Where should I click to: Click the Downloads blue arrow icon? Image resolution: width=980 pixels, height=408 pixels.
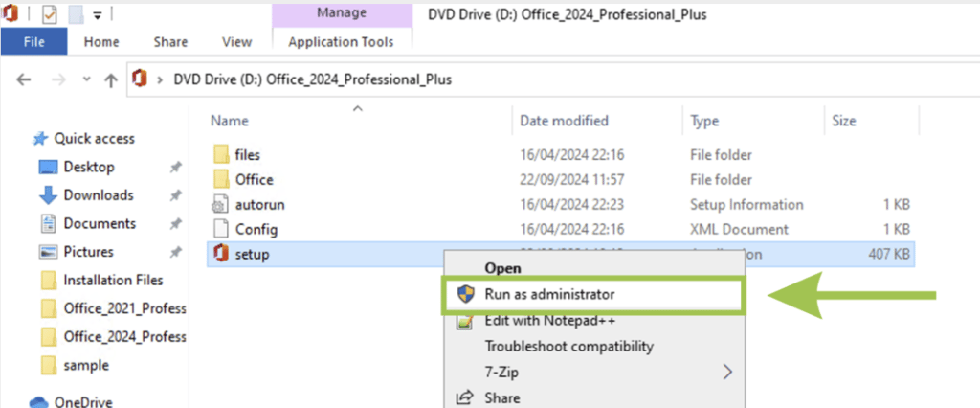point(49,196)
